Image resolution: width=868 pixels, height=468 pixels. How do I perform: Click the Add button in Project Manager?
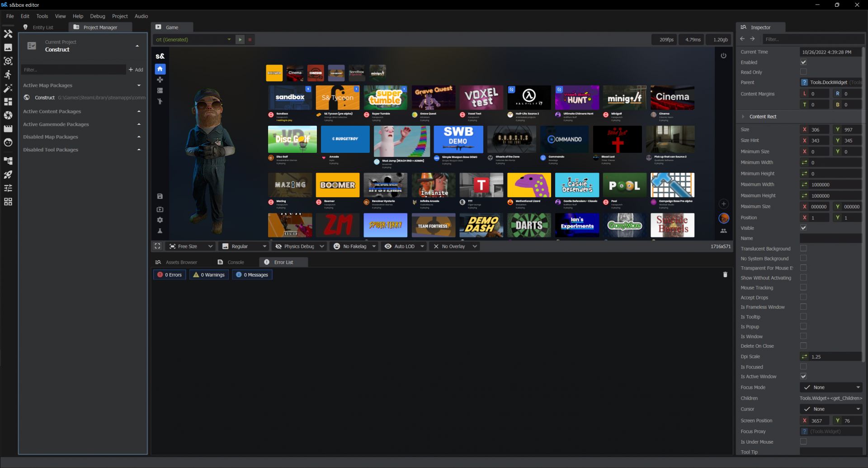[136, 70]
